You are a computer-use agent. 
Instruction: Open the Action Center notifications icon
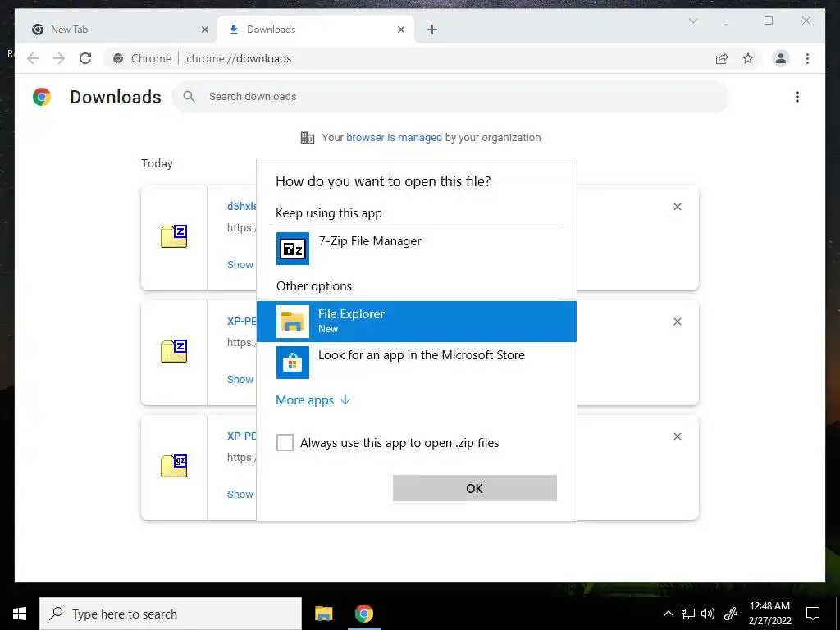pos(813,614)
